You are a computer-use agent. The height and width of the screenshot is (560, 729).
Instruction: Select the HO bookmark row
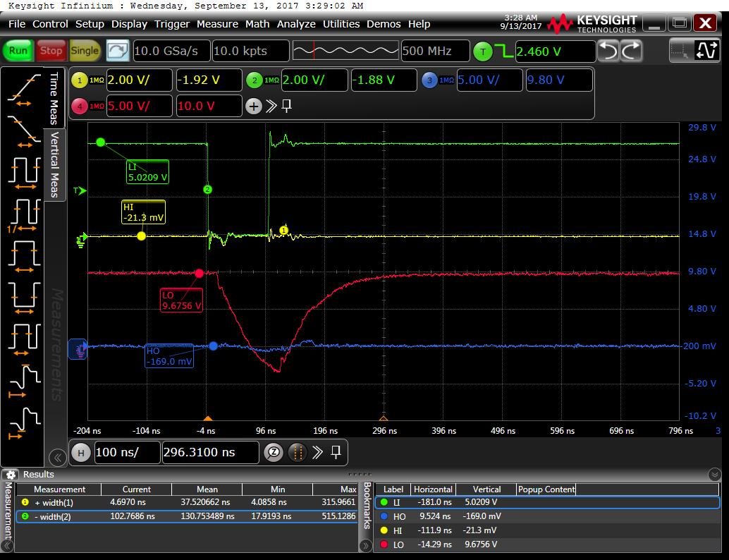tap(547, 516)
